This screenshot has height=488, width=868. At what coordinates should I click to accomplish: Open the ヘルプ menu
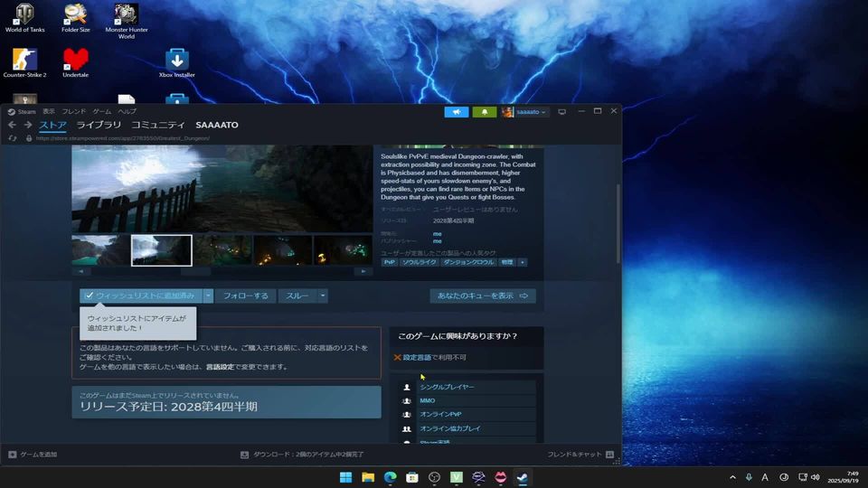coord(127,112)
